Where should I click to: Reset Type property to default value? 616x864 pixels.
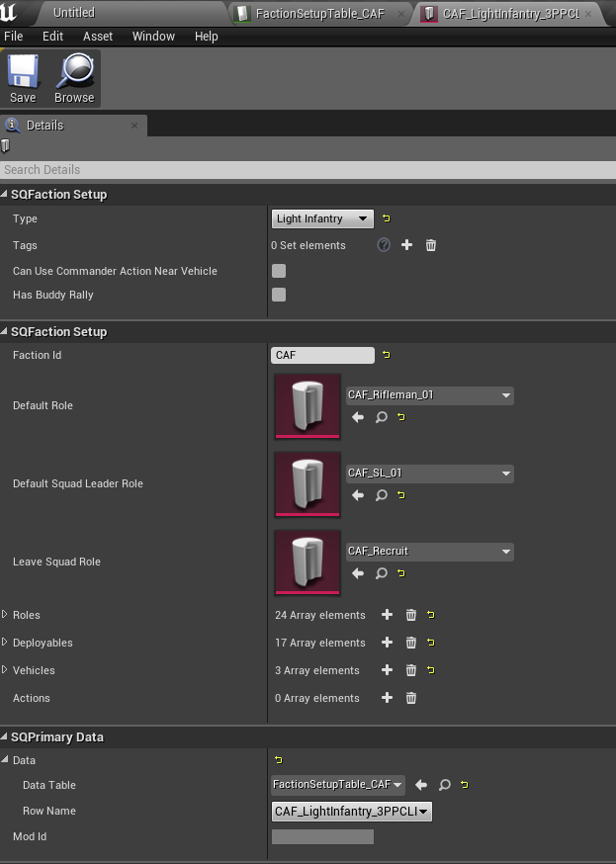[387, 218]
